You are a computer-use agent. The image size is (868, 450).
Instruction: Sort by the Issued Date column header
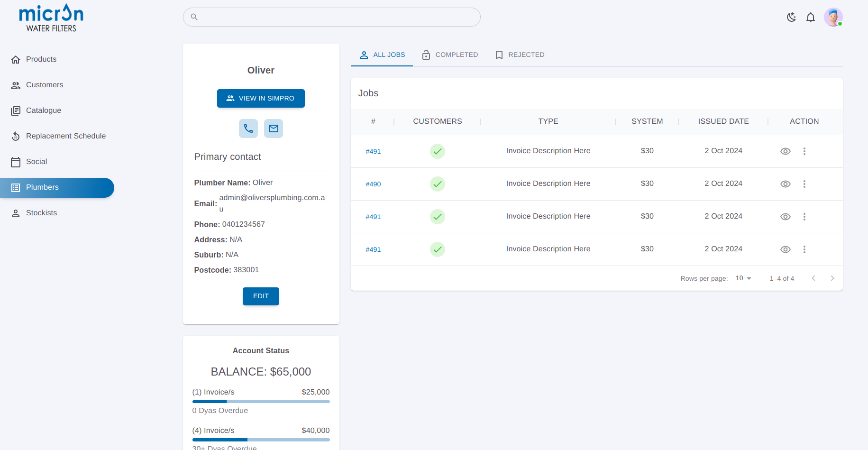(x=723, y=121)
